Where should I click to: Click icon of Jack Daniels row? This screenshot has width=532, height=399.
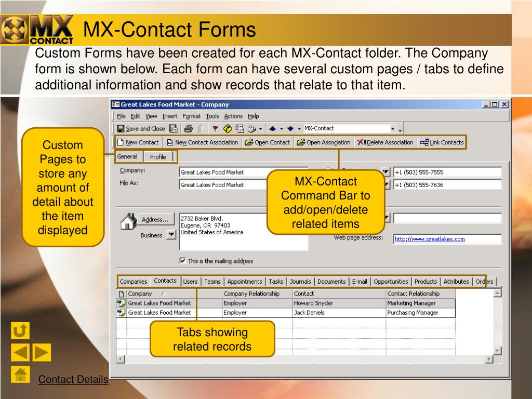[121, 312]
